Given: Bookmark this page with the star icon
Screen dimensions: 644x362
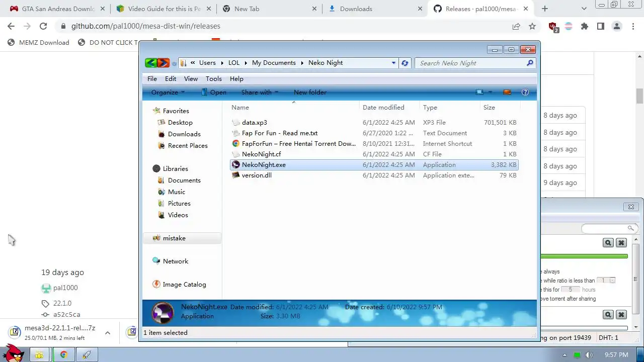Looking at the screenshot, I should pyautogui.click(x=532, y=26).
